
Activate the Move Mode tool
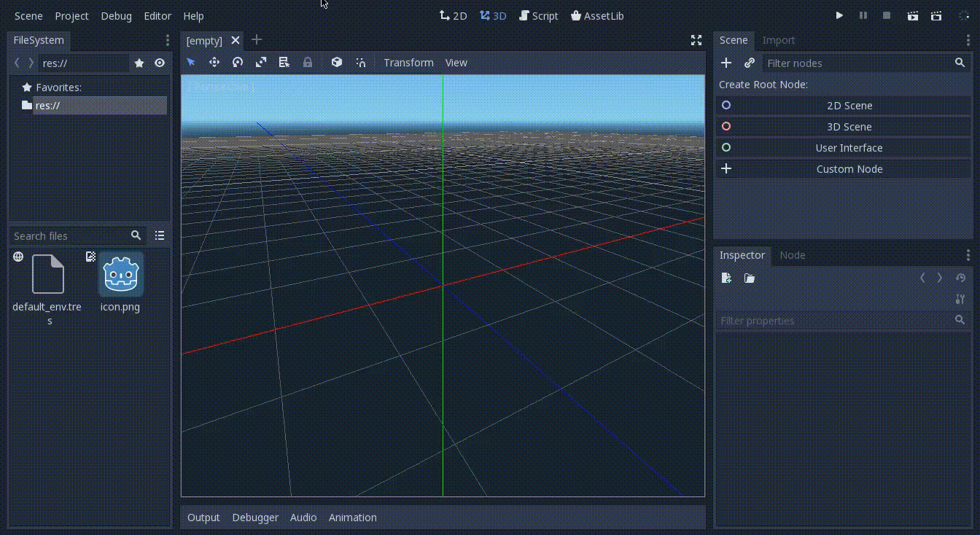click(x=214, y=63)
